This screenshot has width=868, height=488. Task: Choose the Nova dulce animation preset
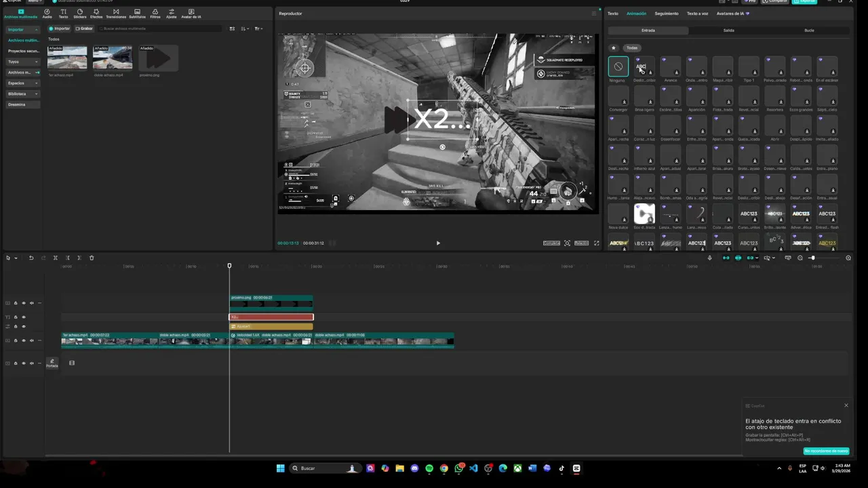tap(618, 213)
